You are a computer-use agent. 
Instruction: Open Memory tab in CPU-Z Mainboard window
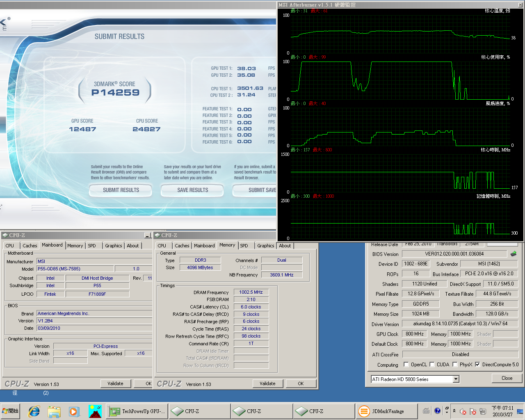(x=75, y=246)
